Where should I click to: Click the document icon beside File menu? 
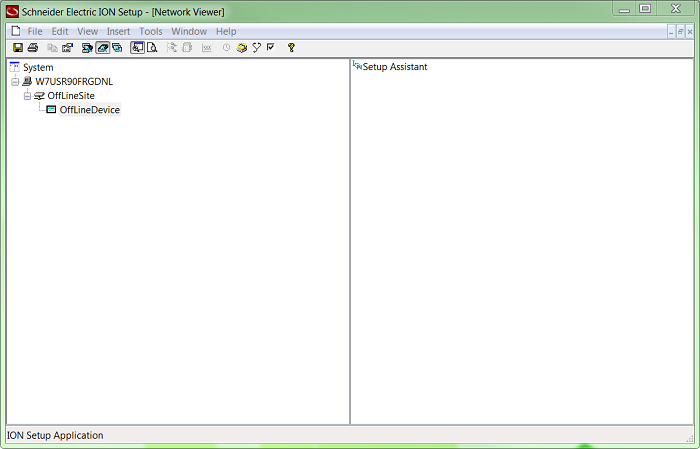(16, 31)
